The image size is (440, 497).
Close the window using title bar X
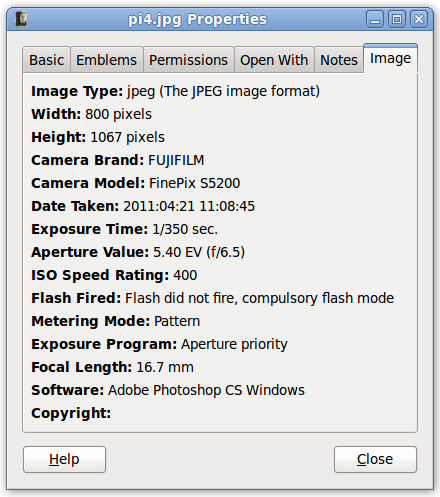pos(419,19)
